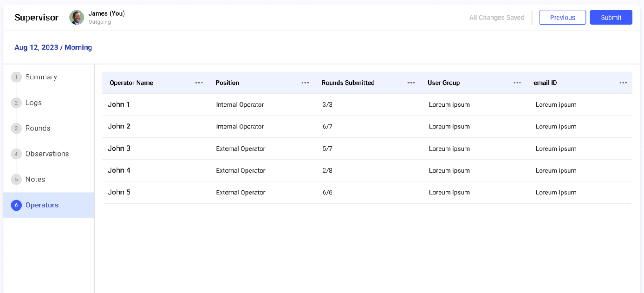Open User Group column three-dot menu
The image size is (644, 293).
517,83
